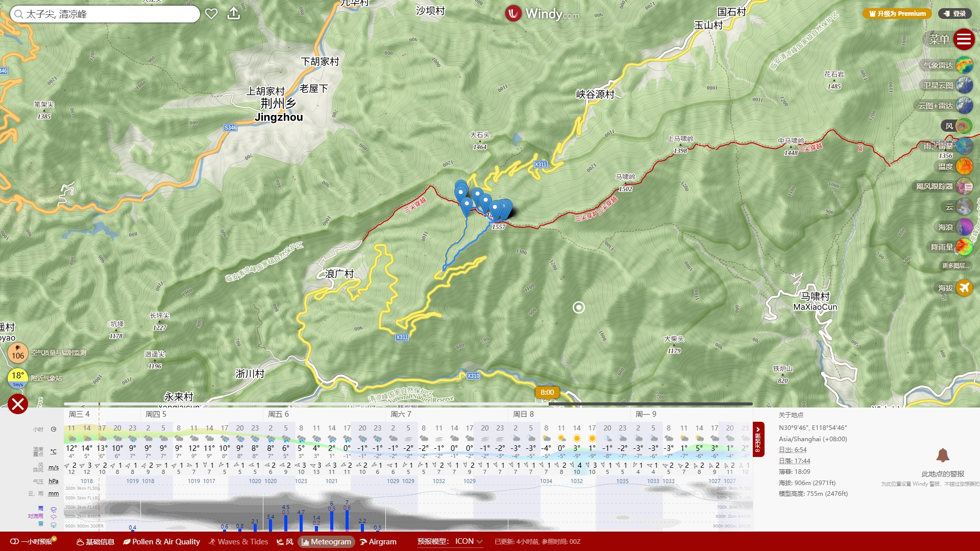Switch to the 卫星云图 satellite layer

coord(964,85)
